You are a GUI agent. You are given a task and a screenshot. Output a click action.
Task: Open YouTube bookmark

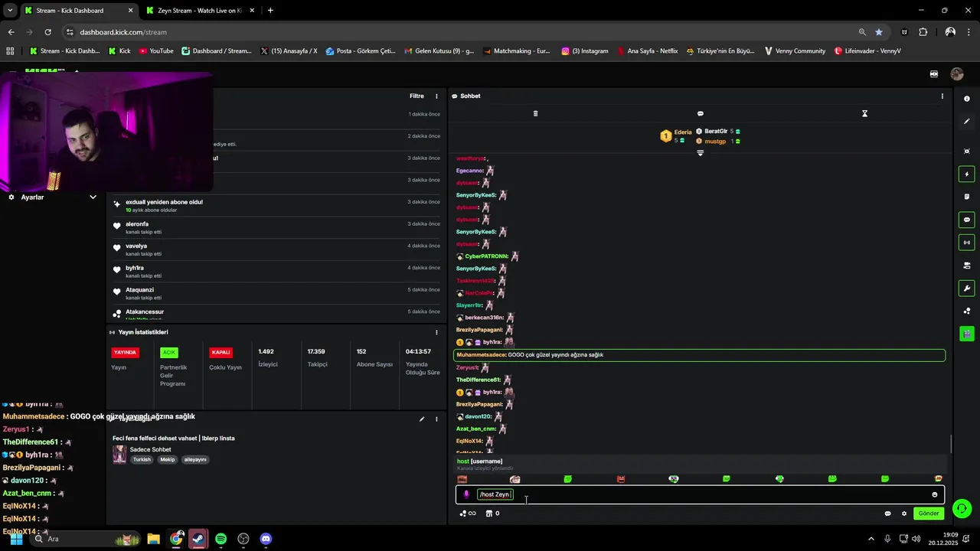(x=155, y=51)
